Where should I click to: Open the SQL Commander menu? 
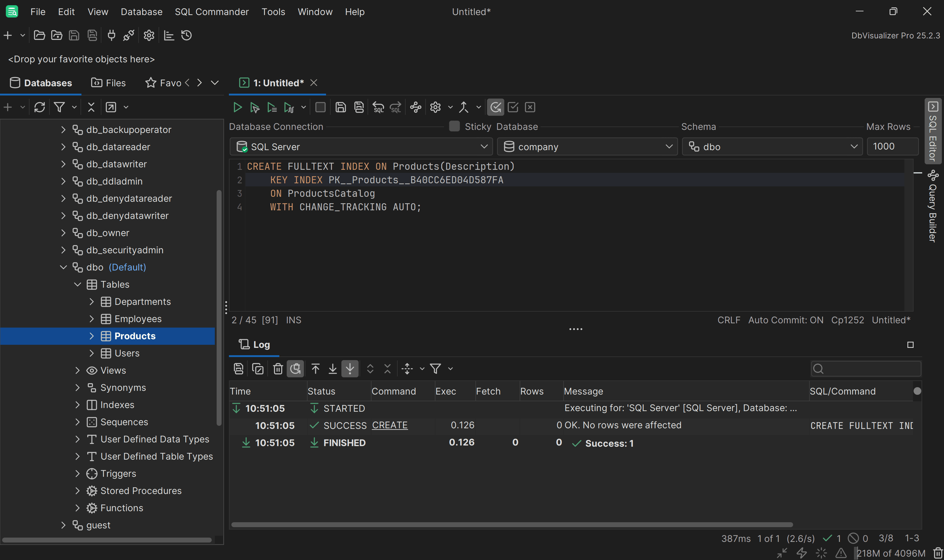(x=212, y=12)
